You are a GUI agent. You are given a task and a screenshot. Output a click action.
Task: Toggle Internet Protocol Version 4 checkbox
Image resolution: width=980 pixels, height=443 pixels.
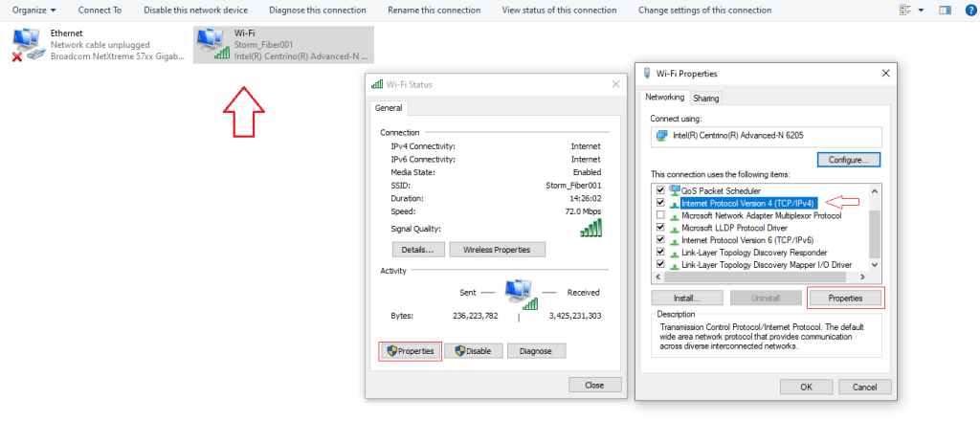[x=660, y=203]
